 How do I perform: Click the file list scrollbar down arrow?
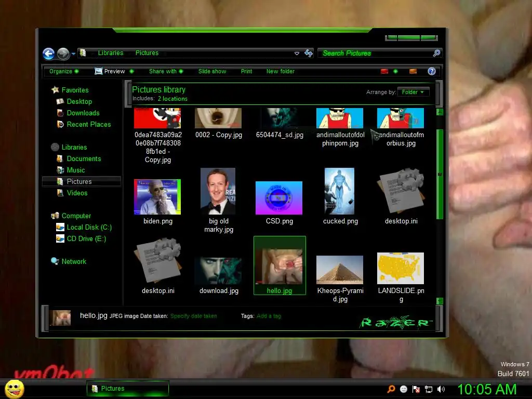tap(440, 301)
